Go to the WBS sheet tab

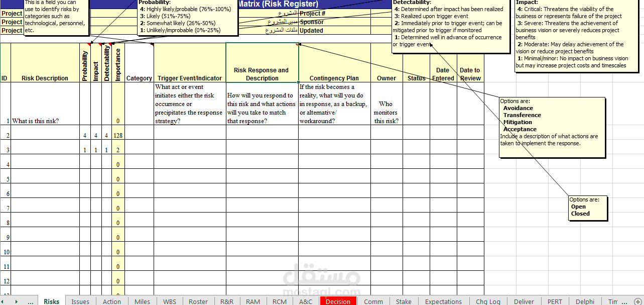170,301
